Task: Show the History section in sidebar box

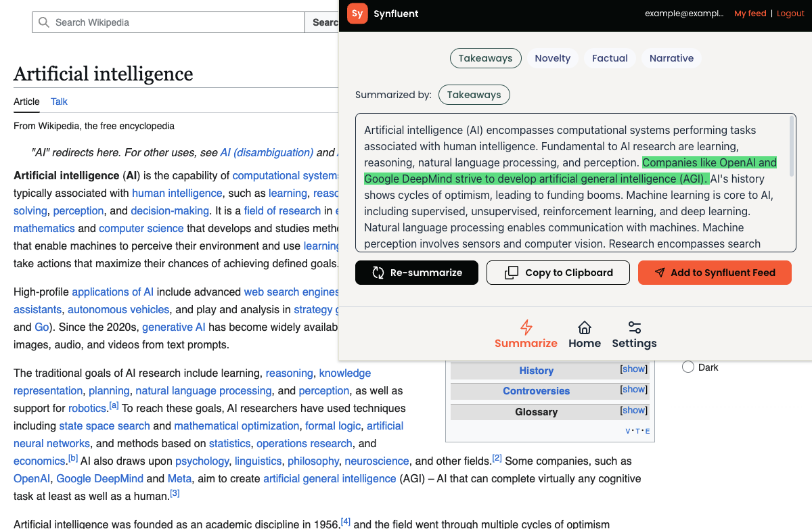Action: [x=634, y=369]
